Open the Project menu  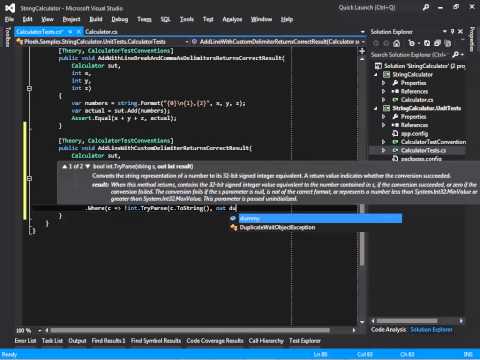pyautogui.click(x=71, y=19)
